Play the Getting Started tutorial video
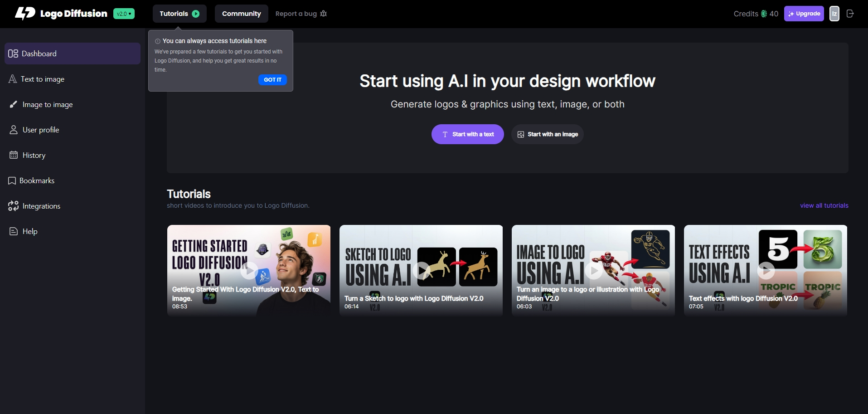Image resolution: width=868 pixels, height=414 pixels. click(249, 271)
